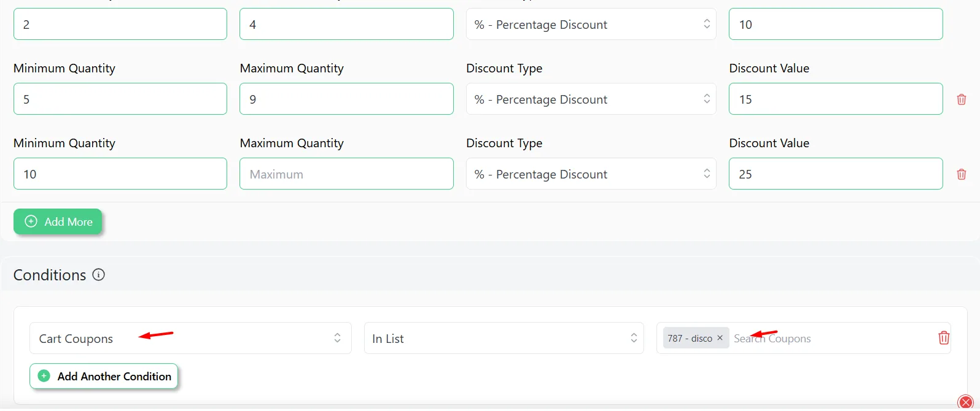Open Discount Type dropdown for value 10 row
The height and width of the screenshot is (411, 980).
tap(591, 25)
